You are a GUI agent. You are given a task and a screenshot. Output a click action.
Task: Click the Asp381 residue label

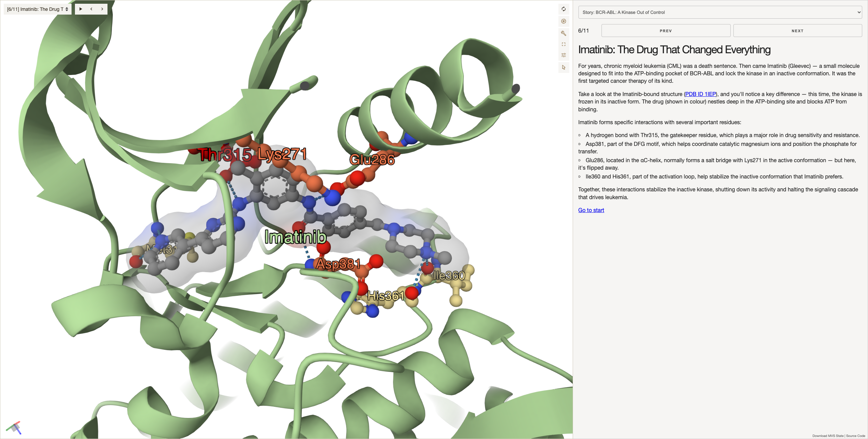pyautogui.click(x=338, y=264)
